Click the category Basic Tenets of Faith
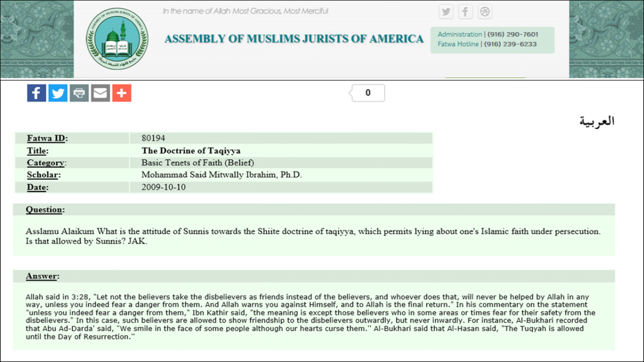This screenshot has height=362, width=644. coord(197,162)
